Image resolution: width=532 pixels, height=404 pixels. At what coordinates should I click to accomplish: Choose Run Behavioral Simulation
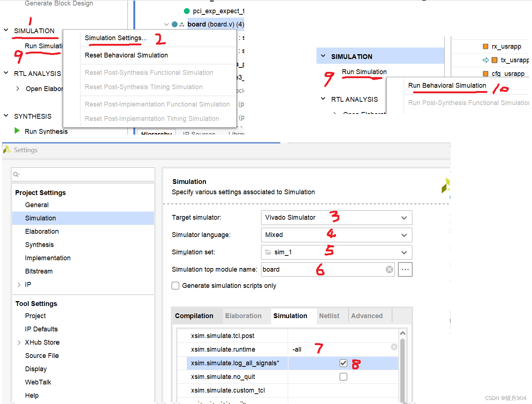[x=447, y=86]
